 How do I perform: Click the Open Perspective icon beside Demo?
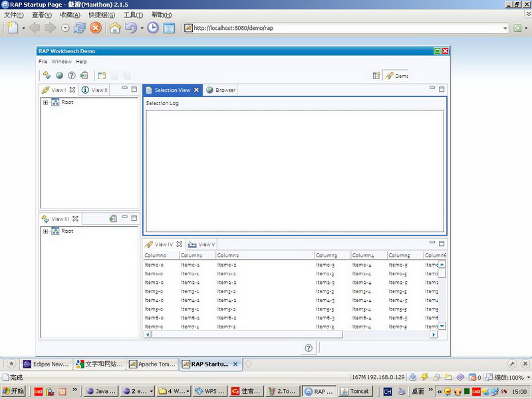click(376, 76)
